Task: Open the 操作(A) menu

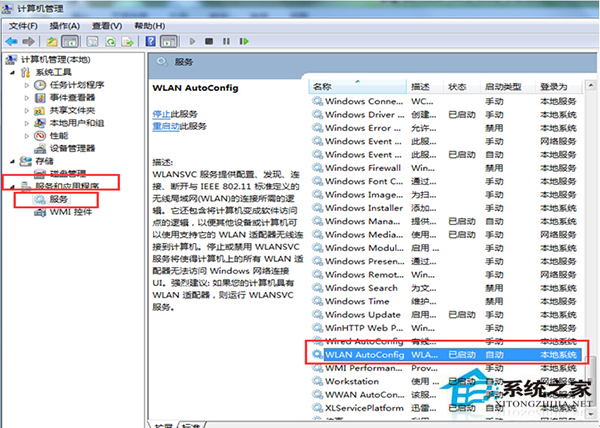Action: point(65,26)
